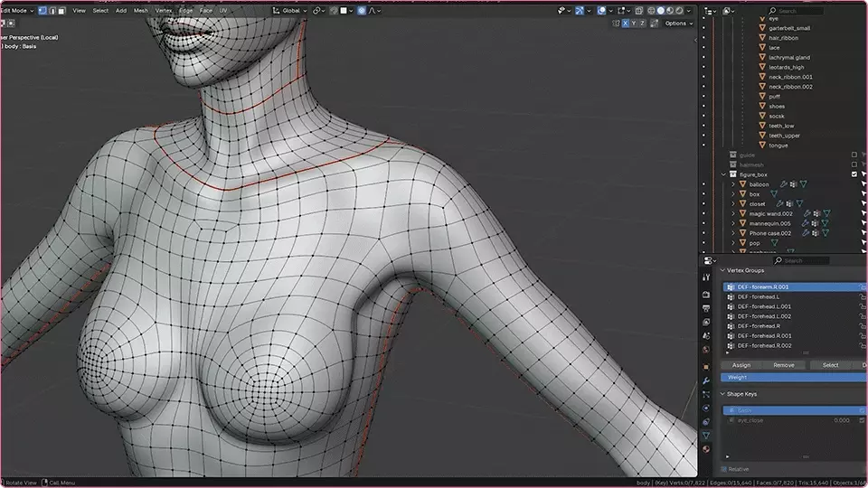Open Scene properties tab icon

point(706,336)
